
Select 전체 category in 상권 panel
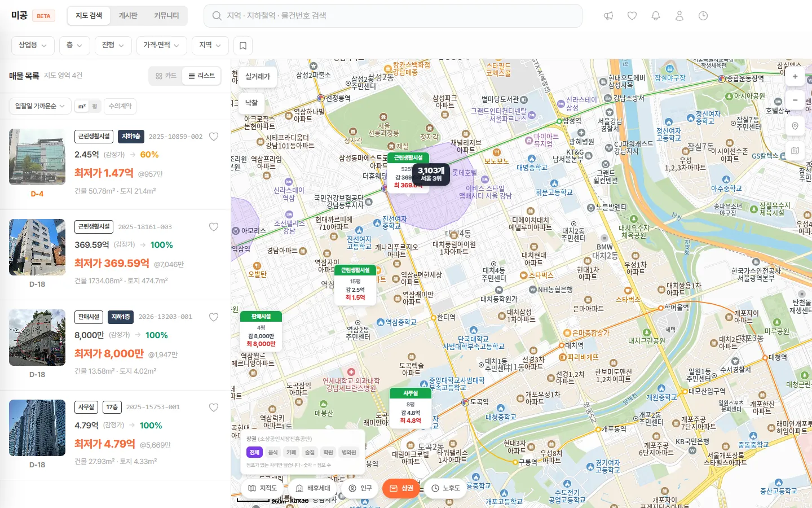coord(254,452)
